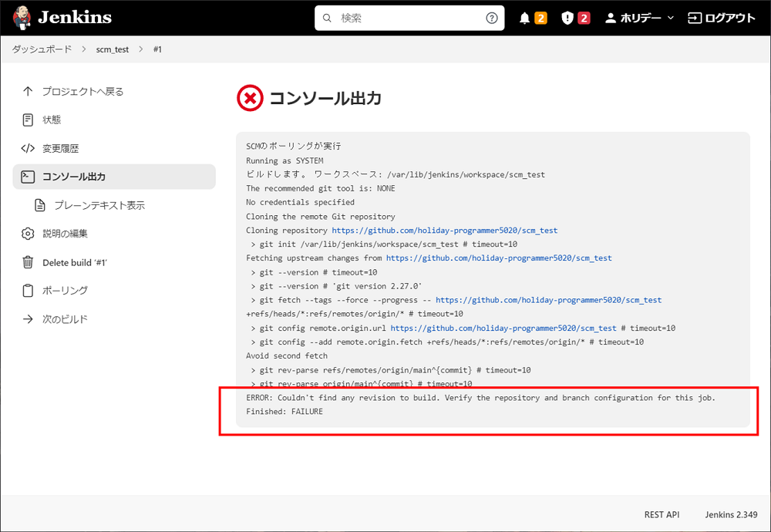Expand the chevron after scm_test breadcrumb
Screen dimensions: 771x532
tap(141, 49)
